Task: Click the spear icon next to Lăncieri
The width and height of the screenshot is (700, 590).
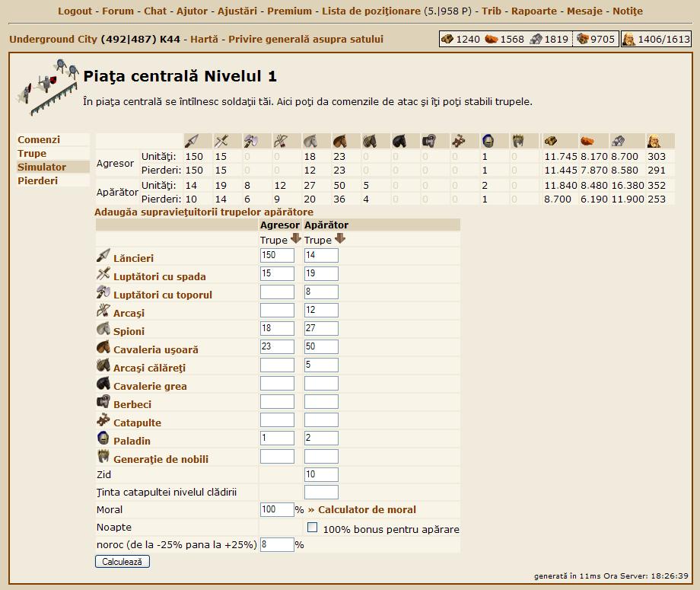Action: [103, 257]
